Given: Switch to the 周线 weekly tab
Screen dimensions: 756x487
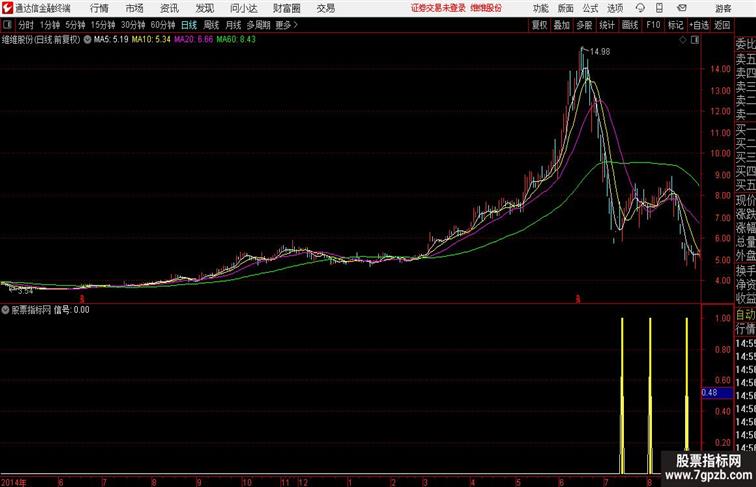Looking at the screenshot, I should pyautogui.click(x=211, y=25).
